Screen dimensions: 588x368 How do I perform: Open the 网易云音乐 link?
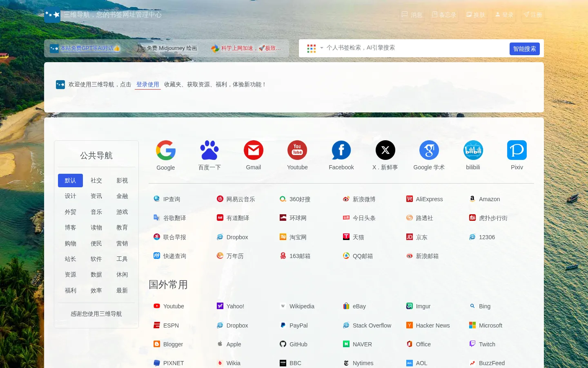236,199
